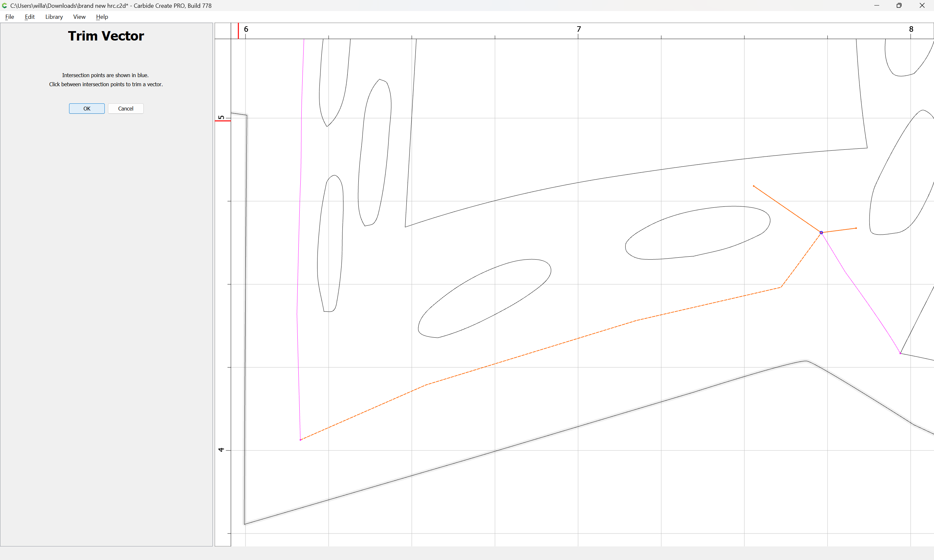This screenshot has height=560, width=934.
Task: Click the blue intersection point on canvas
Action: point(821,233)
